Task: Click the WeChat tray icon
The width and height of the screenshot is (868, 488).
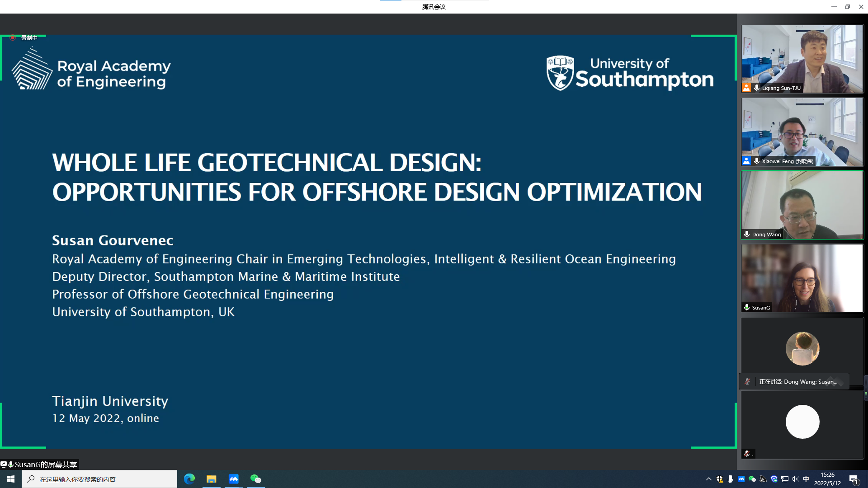Action: click(x=752, y=479)
